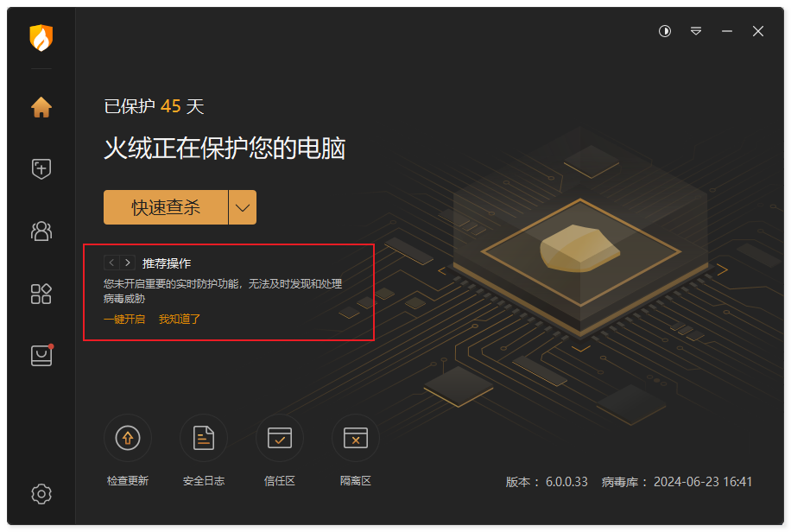791x532 pixels.
Task: Click the Huorong flame logo
Action: click(41, 38)
